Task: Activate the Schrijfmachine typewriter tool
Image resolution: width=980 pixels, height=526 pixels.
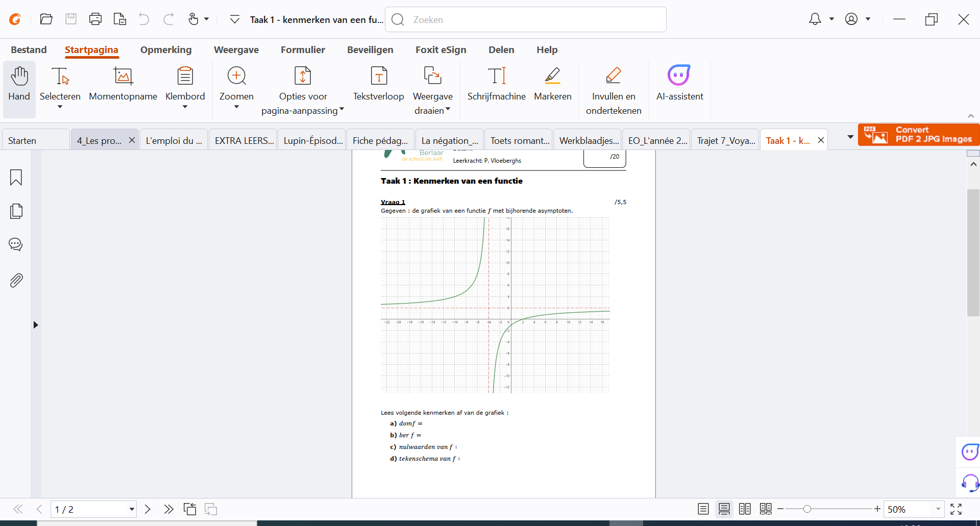Action: pyautogui.click(x=497, y=85)
